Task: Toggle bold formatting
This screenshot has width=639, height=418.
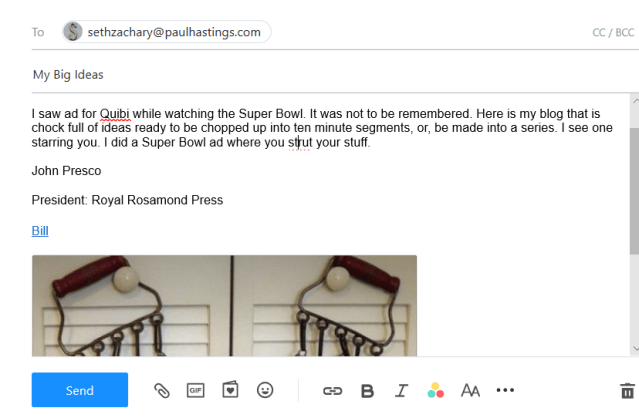Action: (x=367, y=391)
